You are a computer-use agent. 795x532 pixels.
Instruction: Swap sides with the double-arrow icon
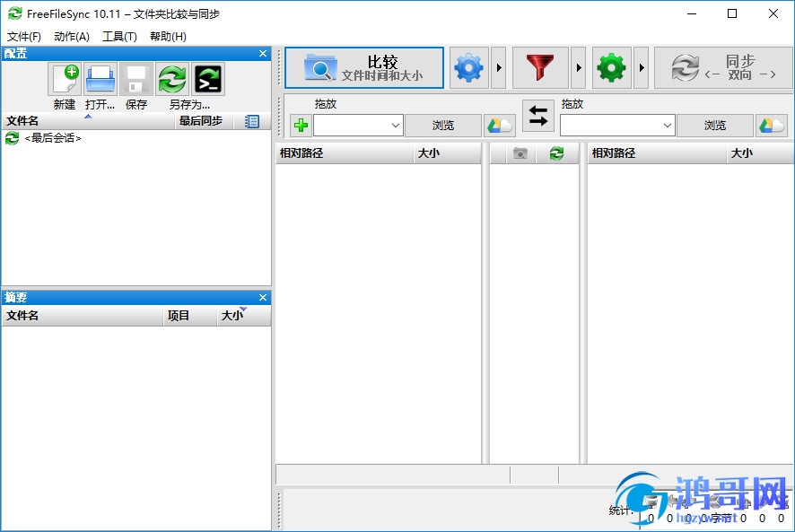(x=538, y=116)
